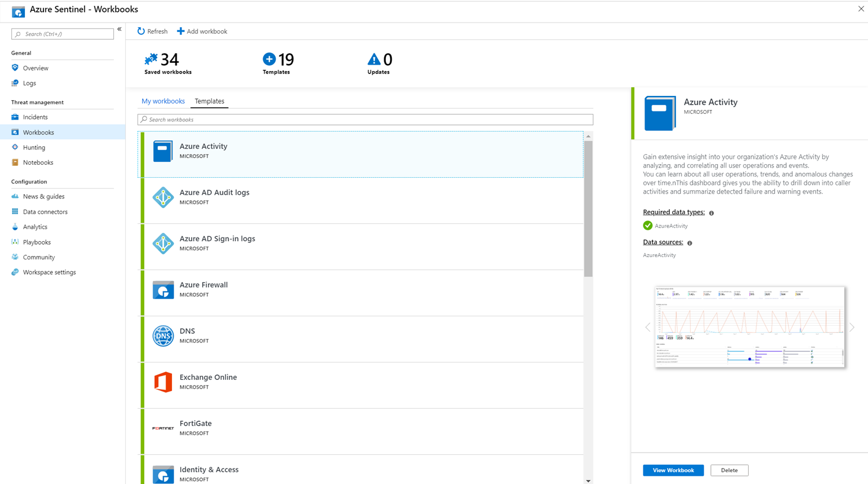
Task: Click the Refresh icon in the toolbar
Action: coord(141,31)
